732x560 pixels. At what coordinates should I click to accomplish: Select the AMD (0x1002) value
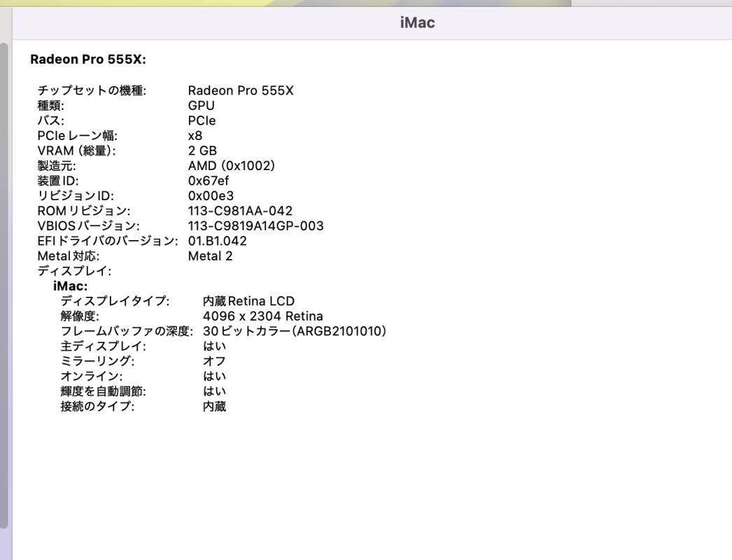232,166
